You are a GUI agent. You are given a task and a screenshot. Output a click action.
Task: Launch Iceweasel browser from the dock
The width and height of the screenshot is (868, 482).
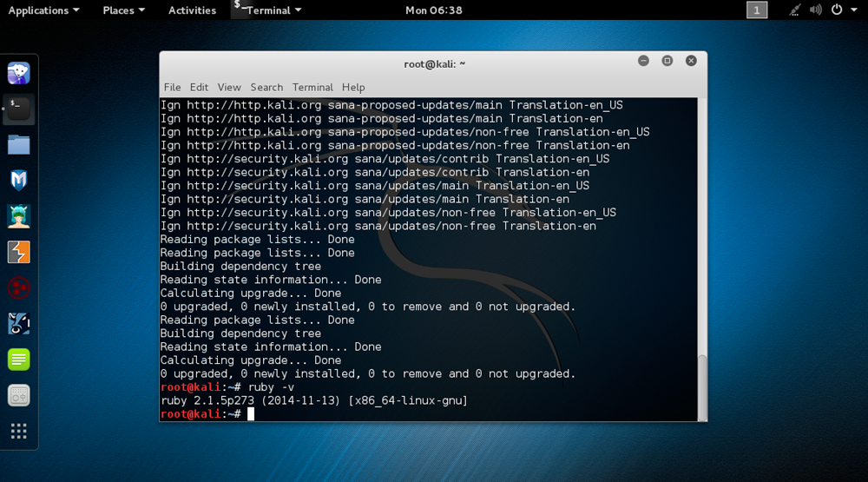click(18, 73)
